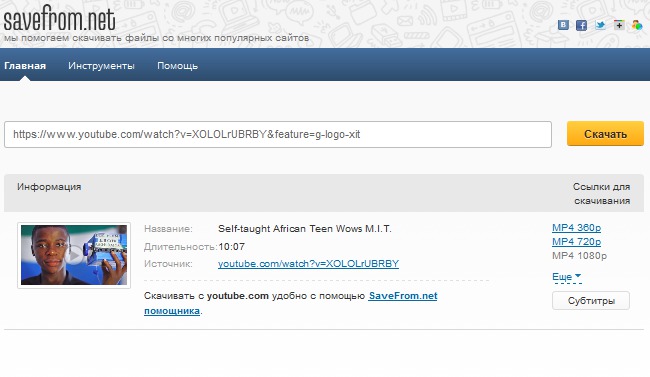The height and width of the screenshot is (377, 650).
Task: Open the Главная tab
Action: (25, 66)
